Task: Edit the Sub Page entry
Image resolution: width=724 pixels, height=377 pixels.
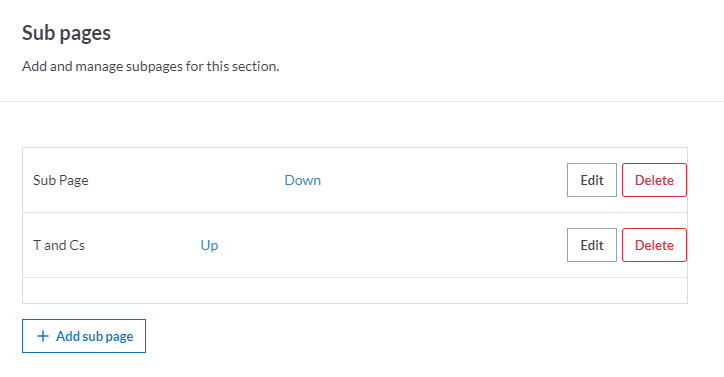Action: pyautogui.click(x=592, y=180)
